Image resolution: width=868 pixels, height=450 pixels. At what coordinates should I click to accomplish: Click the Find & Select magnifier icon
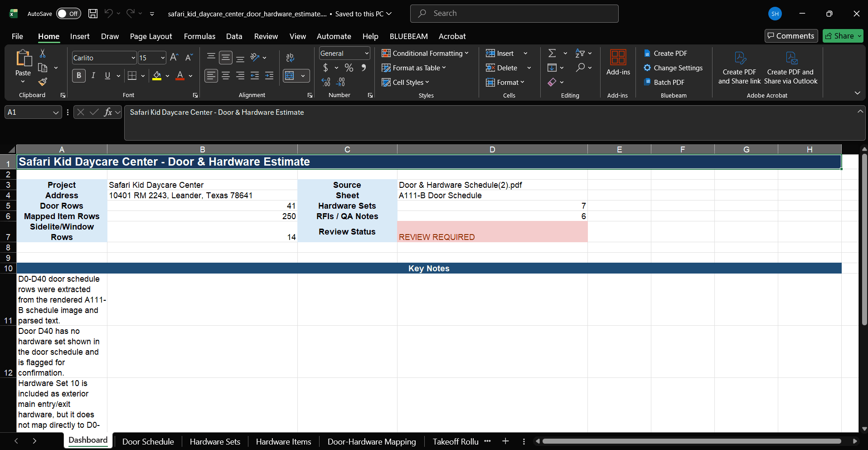(x=580, y=68)
